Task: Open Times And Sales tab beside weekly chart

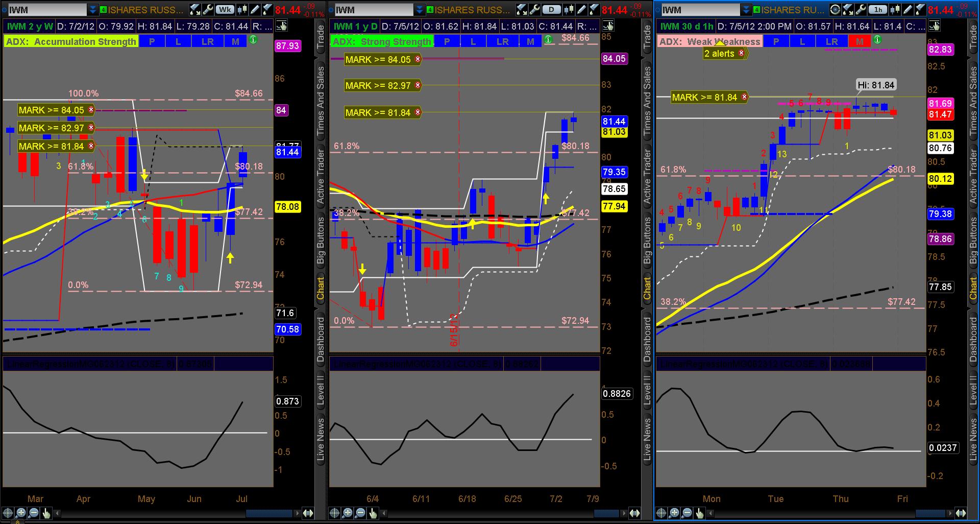Action: (x=321, y=101)
